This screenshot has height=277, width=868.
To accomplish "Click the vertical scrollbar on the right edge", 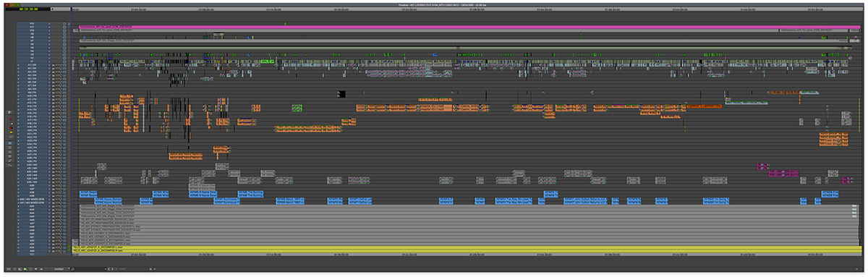I will point(863,137).
